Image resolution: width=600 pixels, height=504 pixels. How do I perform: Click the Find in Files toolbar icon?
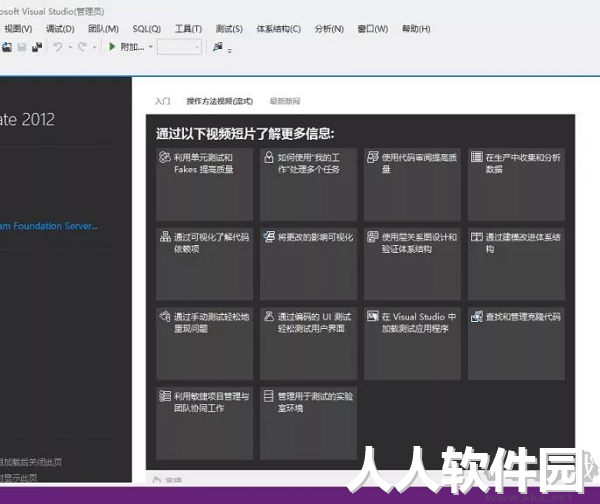(x=218, y=47)
